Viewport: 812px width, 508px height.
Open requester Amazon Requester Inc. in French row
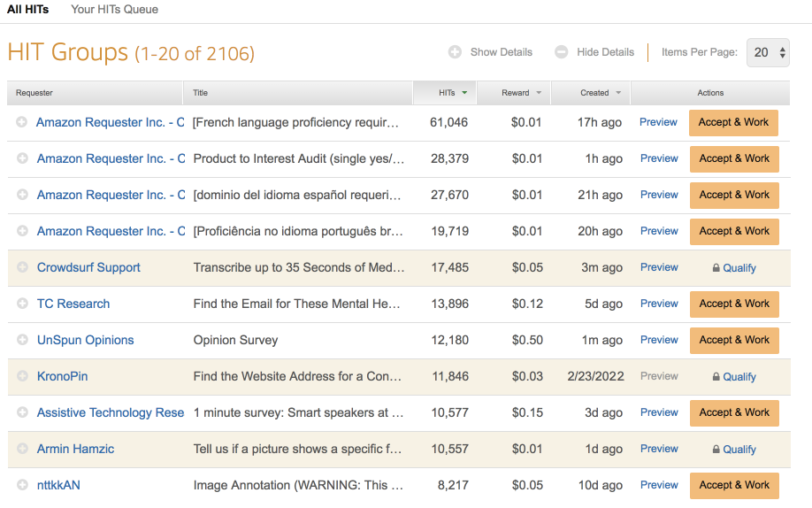111,122
